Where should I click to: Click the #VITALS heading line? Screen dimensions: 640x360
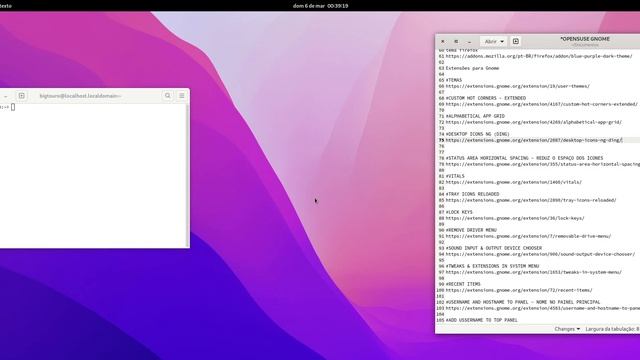click(x=455, y=176)
